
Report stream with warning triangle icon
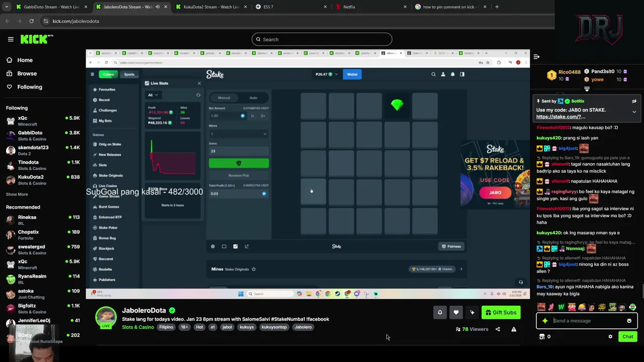[514, 329]
